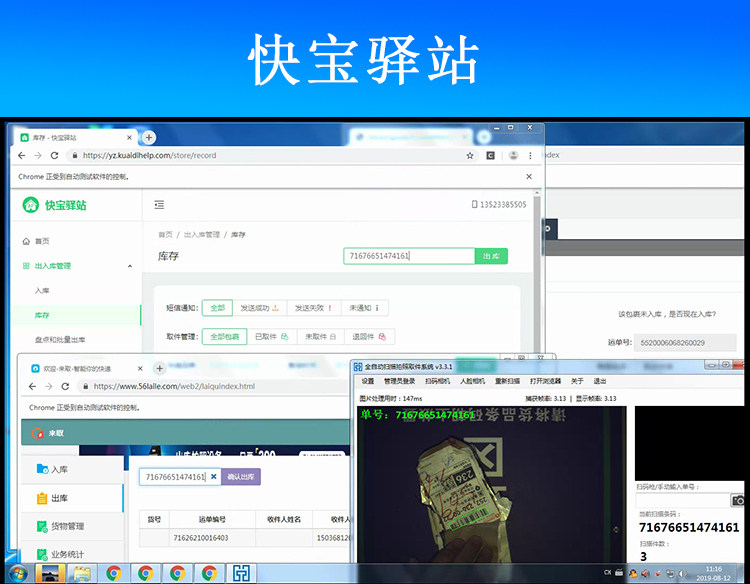Filter packages by 退回件
Image resolution: width=750 pixels, height=584 pixels.
click(x=369, y=337)
